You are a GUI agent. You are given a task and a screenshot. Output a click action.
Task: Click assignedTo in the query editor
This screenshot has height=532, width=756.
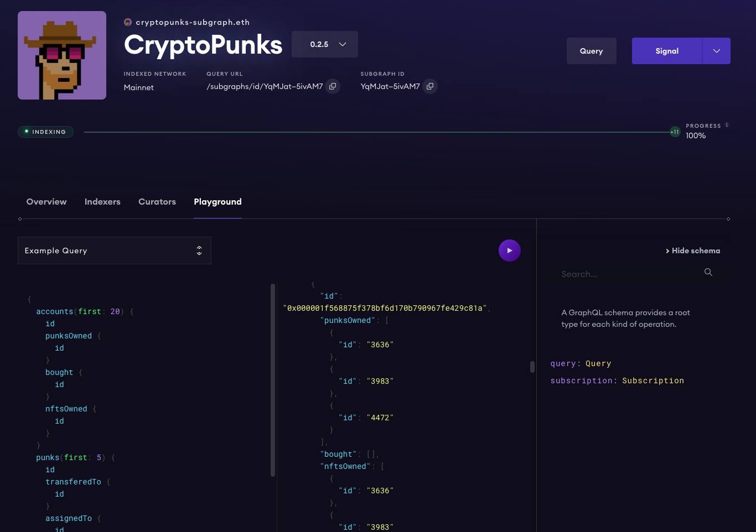coord(69,519)
